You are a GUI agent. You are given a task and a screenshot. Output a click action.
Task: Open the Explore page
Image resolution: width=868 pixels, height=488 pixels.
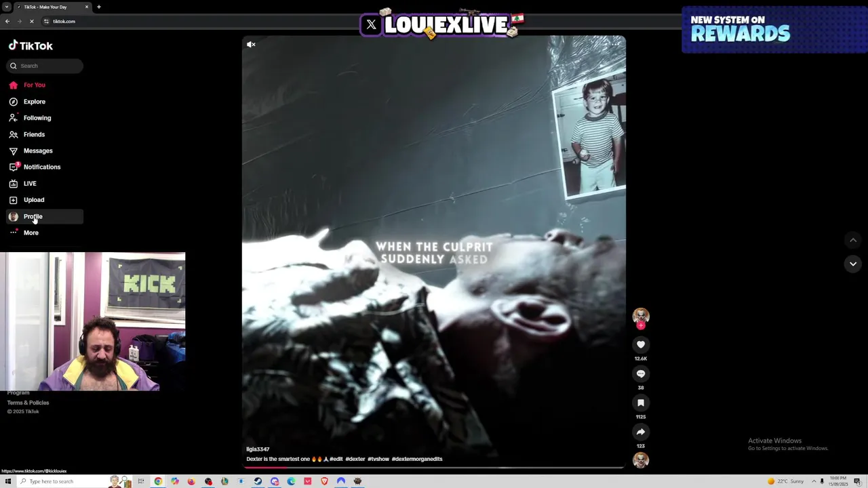click(45, 102)
